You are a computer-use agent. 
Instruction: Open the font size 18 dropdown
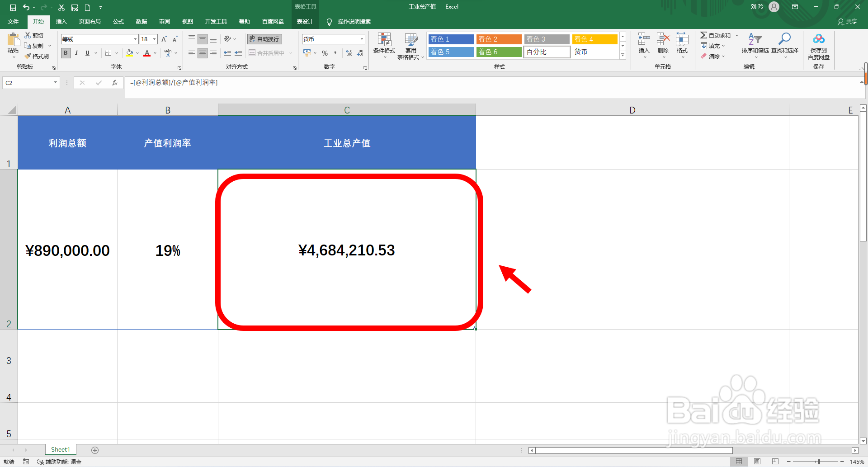click(x=154, y=39)
